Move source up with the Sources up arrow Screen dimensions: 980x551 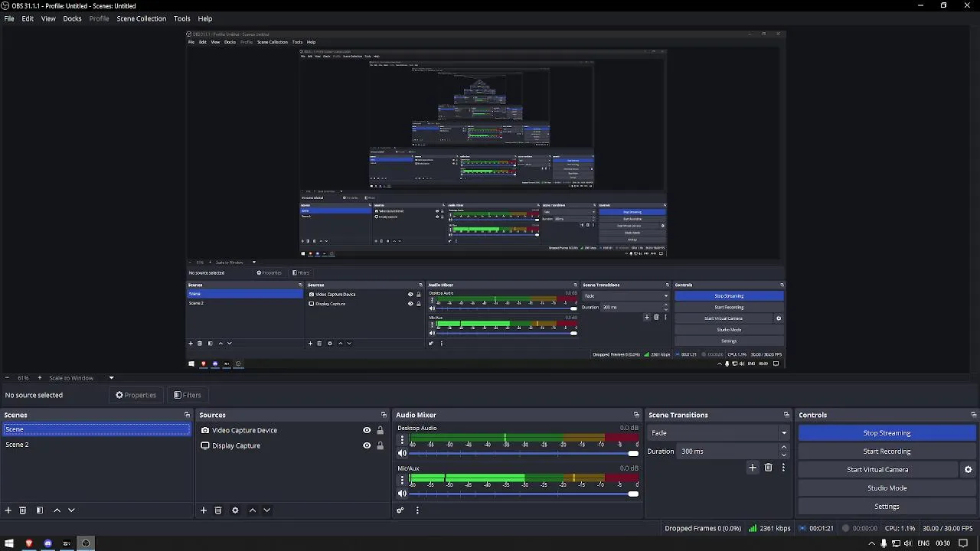[x=253, y=510]
